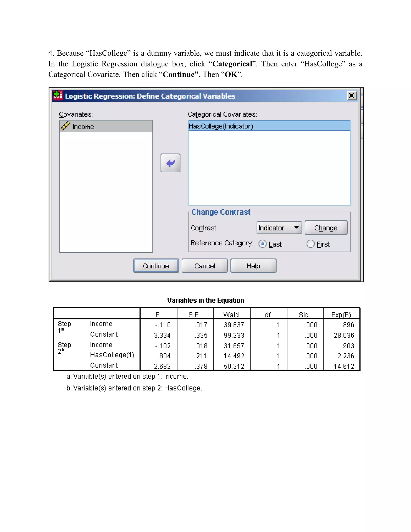Click the Change contrast button
This screenshot has width=411, height=532.
point(326,228)
